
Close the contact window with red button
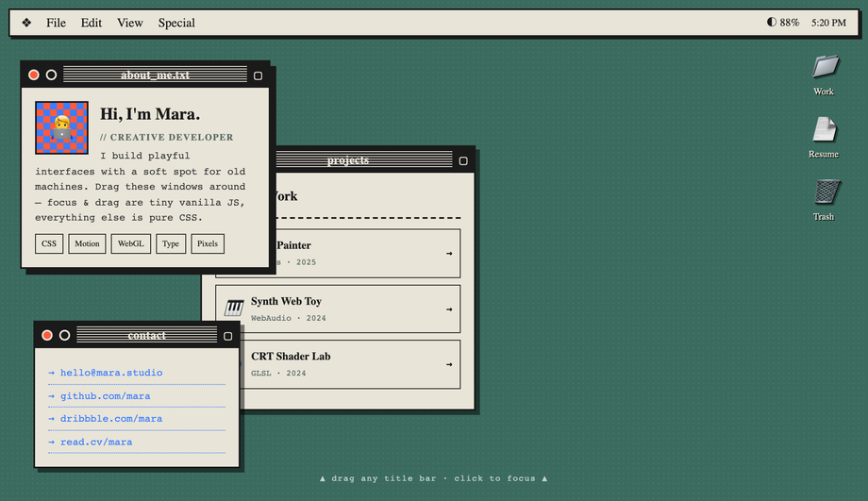(47, 336)
